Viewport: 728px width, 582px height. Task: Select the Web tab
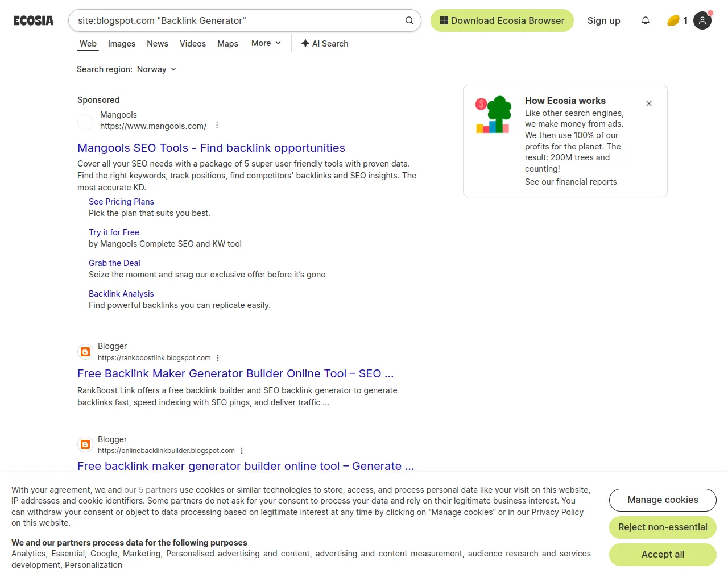[88, 44]
